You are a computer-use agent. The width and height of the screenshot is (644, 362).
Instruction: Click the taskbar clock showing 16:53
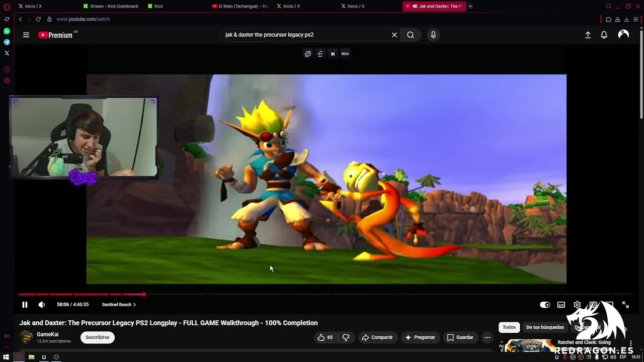(x=635, y=357)
